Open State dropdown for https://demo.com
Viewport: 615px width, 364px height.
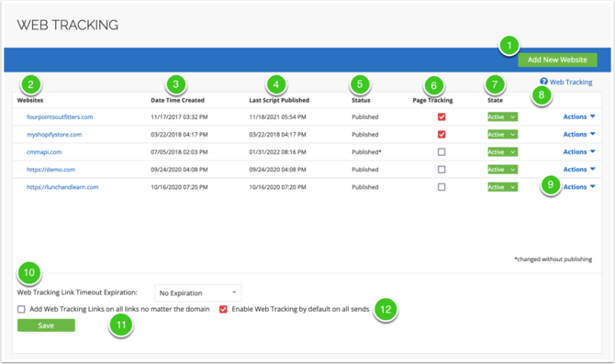coord(502,170)
